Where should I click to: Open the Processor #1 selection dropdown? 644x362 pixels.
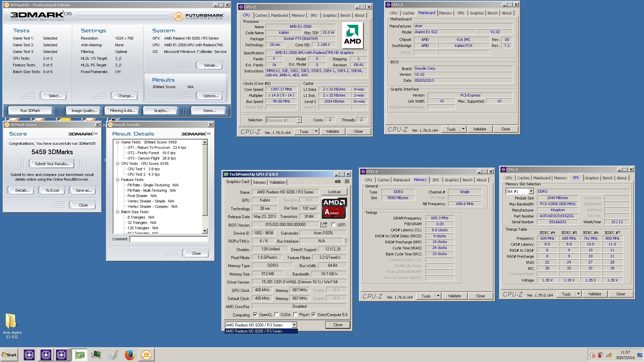[299, 120]
